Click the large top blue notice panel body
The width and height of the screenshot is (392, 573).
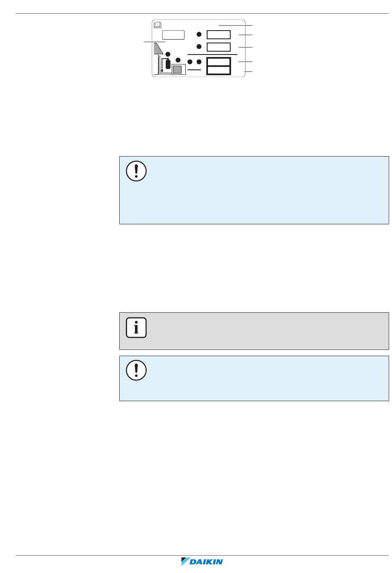[254, 190]
